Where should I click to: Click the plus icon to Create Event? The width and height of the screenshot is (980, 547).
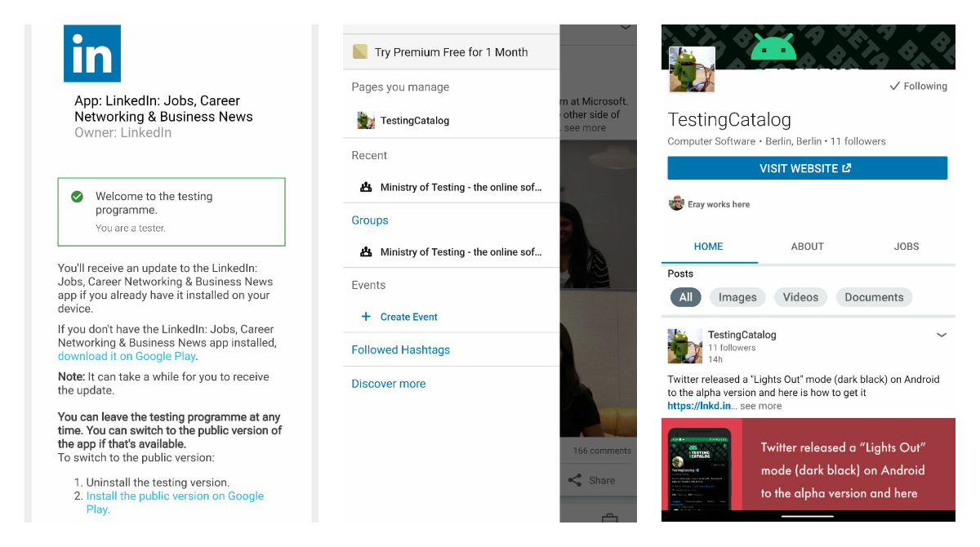[366, 317]
